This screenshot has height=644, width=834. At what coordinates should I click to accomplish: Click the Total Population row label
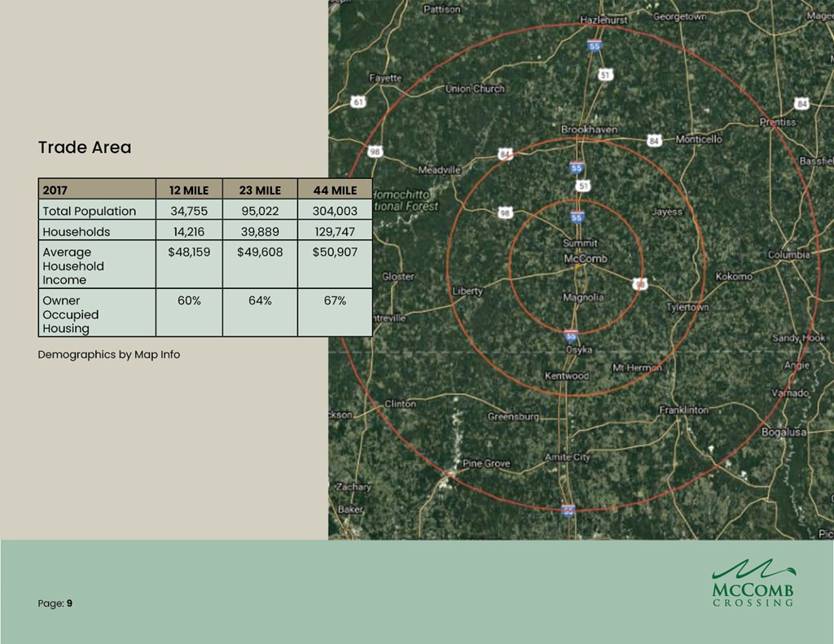[90, 211]
